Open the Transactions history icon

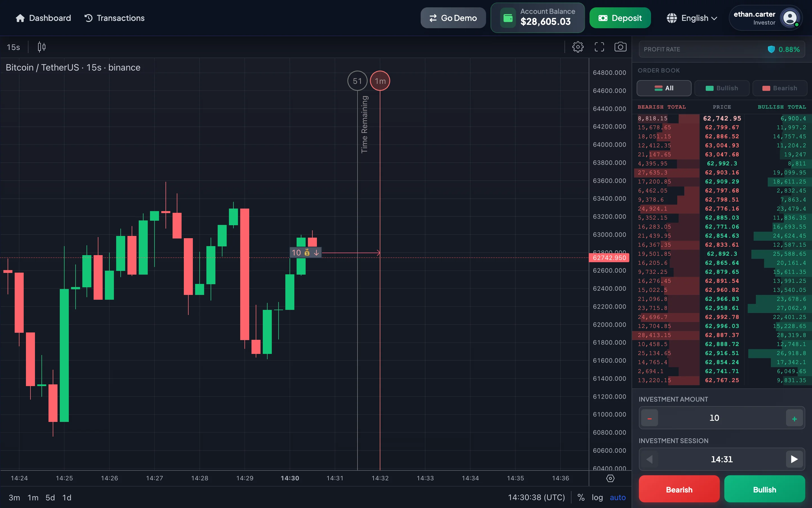click(89, 18)
